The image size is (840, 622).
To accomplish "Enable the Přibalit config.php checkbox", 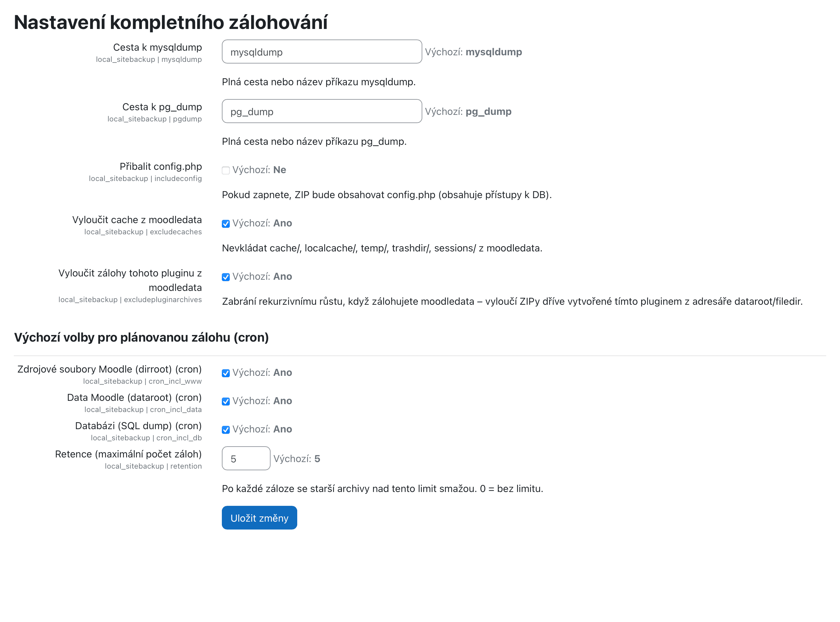I will pos(225,170).
